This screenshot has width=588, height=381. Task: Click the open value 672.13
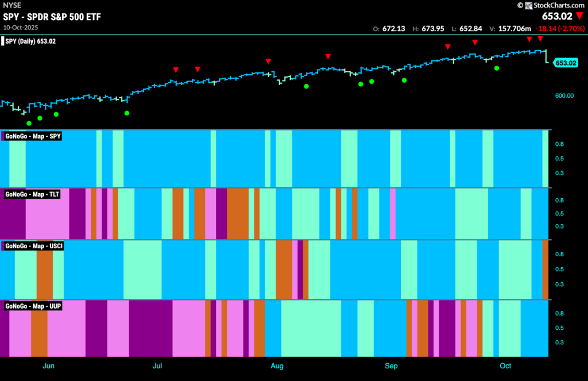click(394, 29)
